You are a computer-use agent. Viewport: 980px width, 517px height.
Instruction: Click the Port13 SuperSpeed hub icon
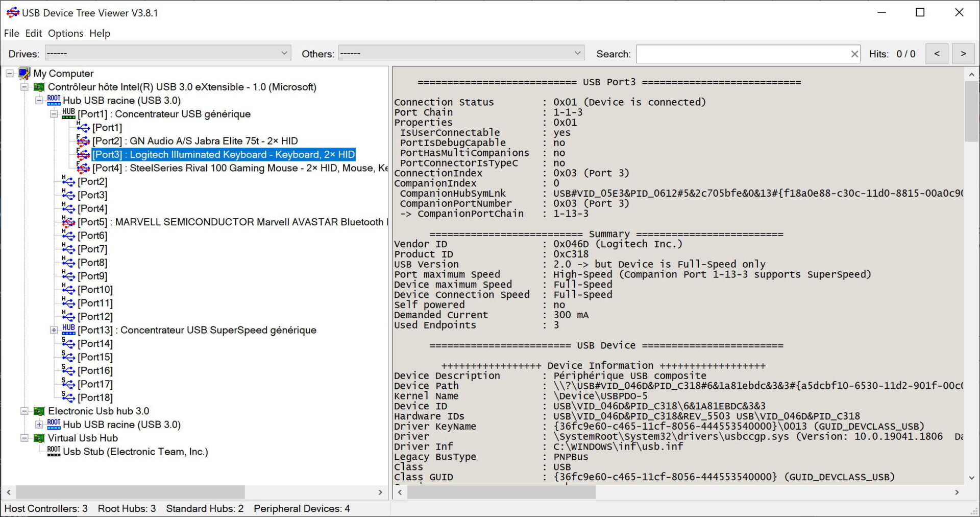point(68,330)
